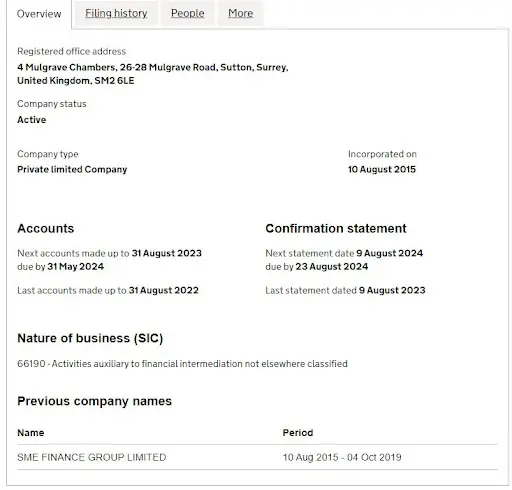This screenshot has height=490, width=512.
Task: Click the 'Accounts' heading
Action: pyautogui.click(x=46, y=228)
